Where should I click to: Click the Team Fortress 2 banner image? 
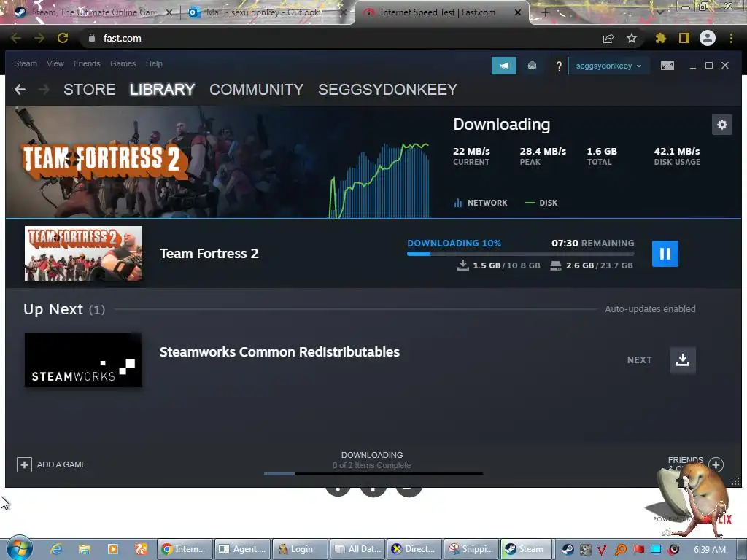click(x=167, y=162)
